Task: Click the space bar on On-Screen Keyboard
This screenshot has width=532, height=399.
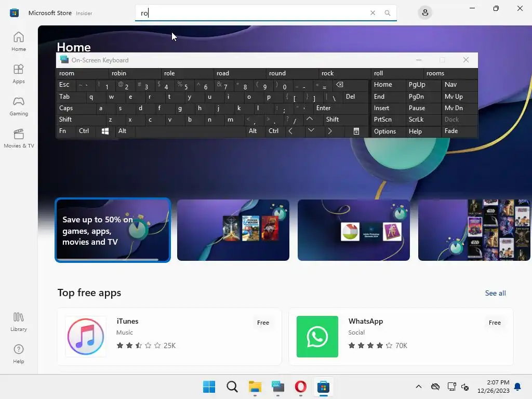Action: click(x=190, y=131)
